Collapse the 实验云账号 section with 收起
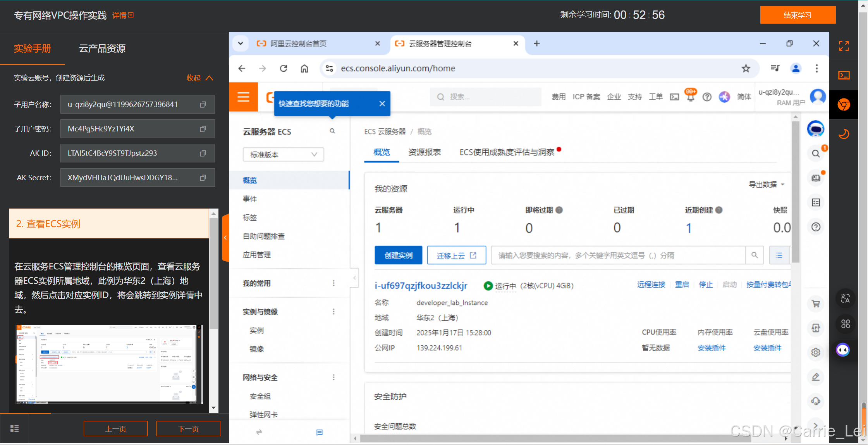The height and width of the screenshot is (445, 868). click(x=199, y=78)
